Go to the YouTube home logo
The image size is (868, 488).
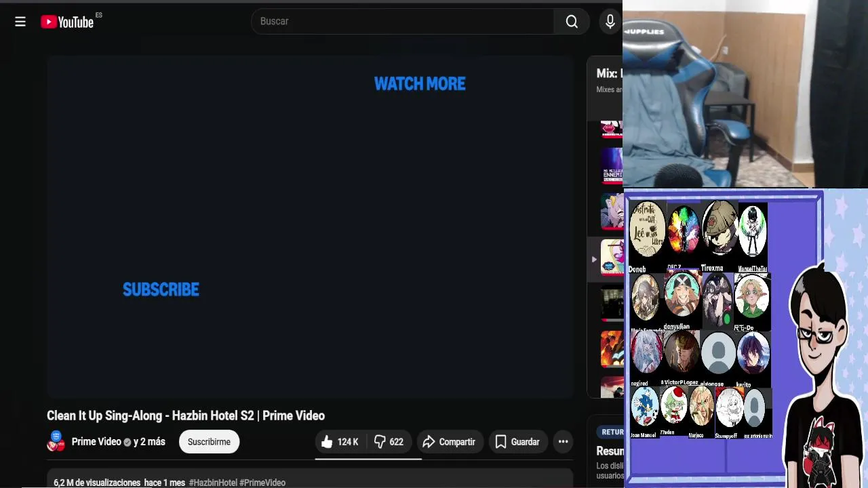67,22
